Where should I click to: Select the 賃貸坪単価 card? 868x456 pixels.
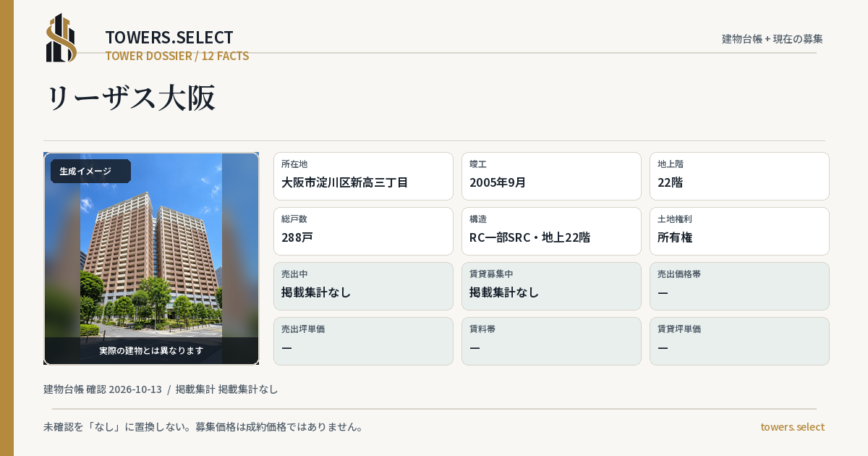(739, 341)
